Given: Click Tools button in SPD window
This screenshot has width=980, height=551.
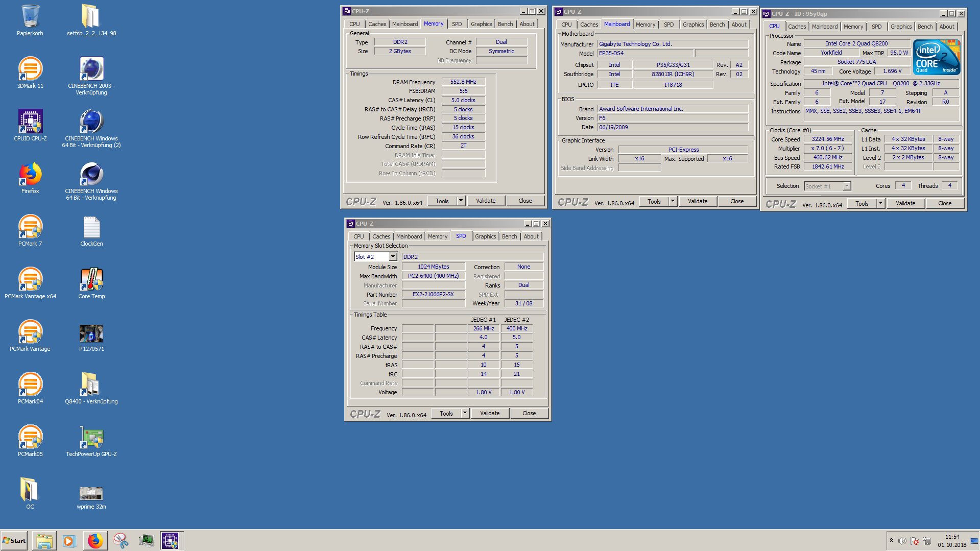Looking at the screenshot, I should click(446, 413).
